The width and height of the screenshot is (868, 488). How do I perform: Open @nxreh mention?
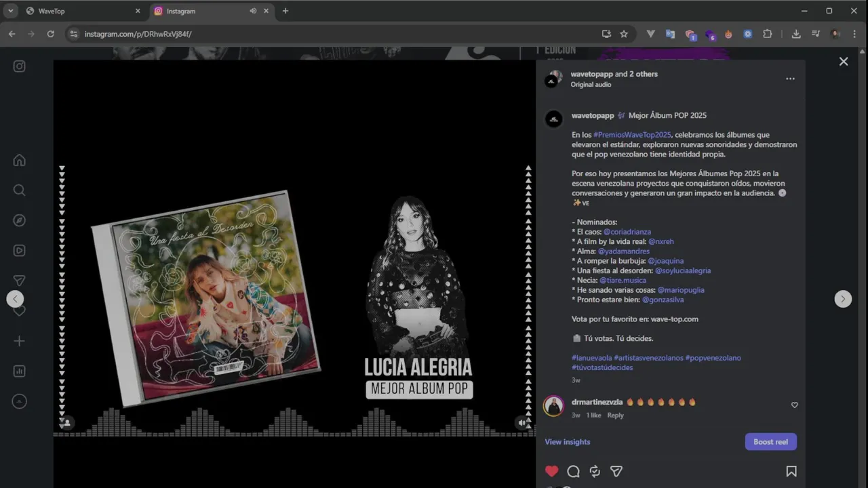[x=661, y=241]
